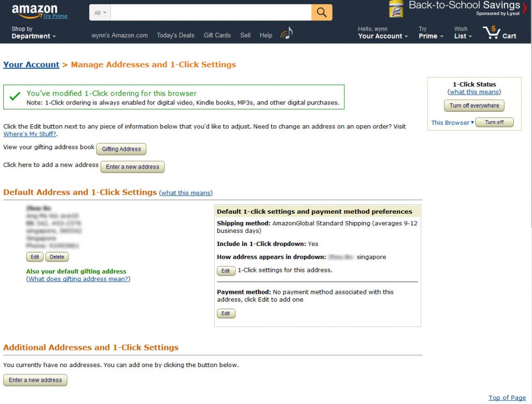Click the 'Include in 1-Click dropdown: Yes' line
The height and width of the screenshot is (404, 532).
point(268,244)
